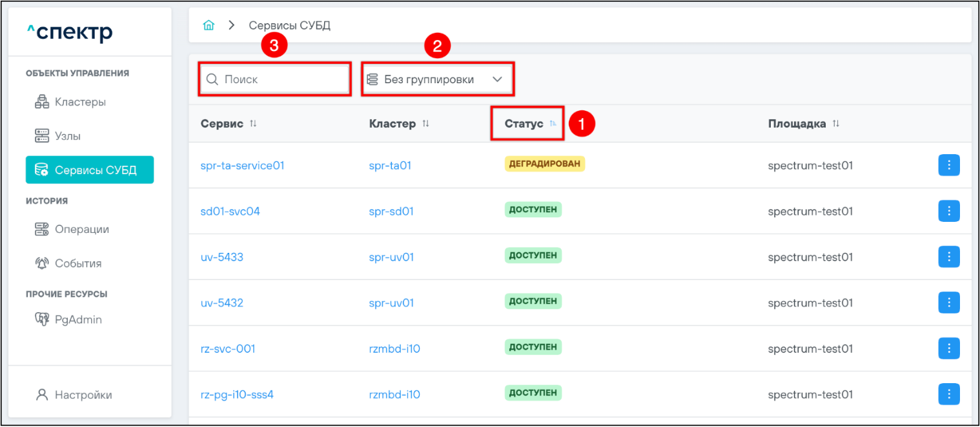Sort table by Сервис column icon
The height and width of the screenshot is (427, 980).
(253, 124)
